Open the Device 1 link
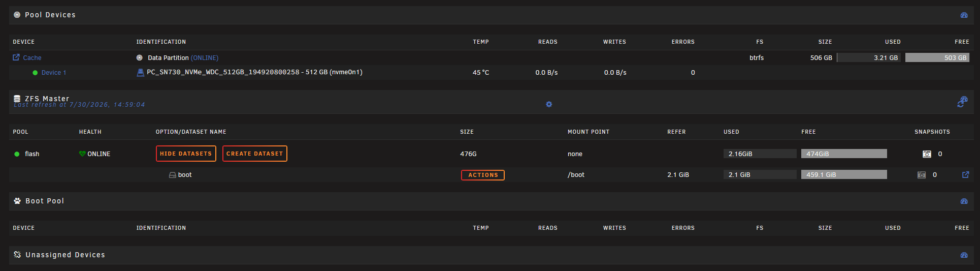The height and width of the screenshot is (271, 980). pos(54,73)
